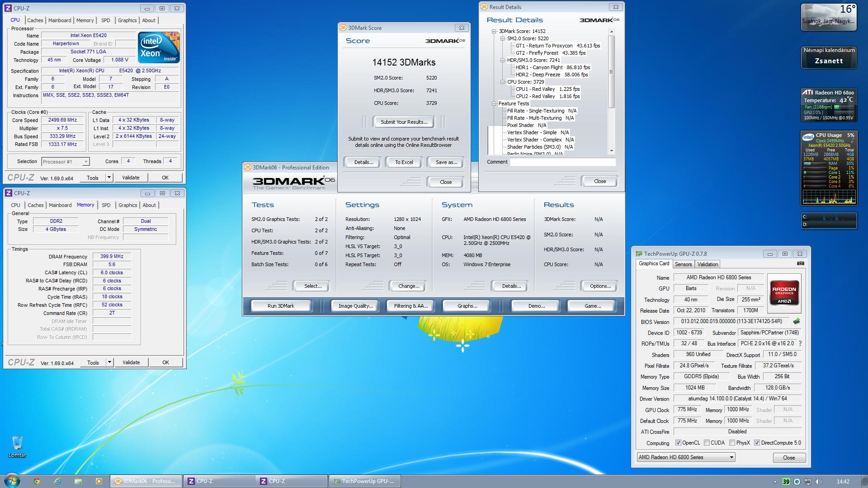
Task: Collapse HDR/SM3.0 Score tree node
Action: (x=503, y=60)
